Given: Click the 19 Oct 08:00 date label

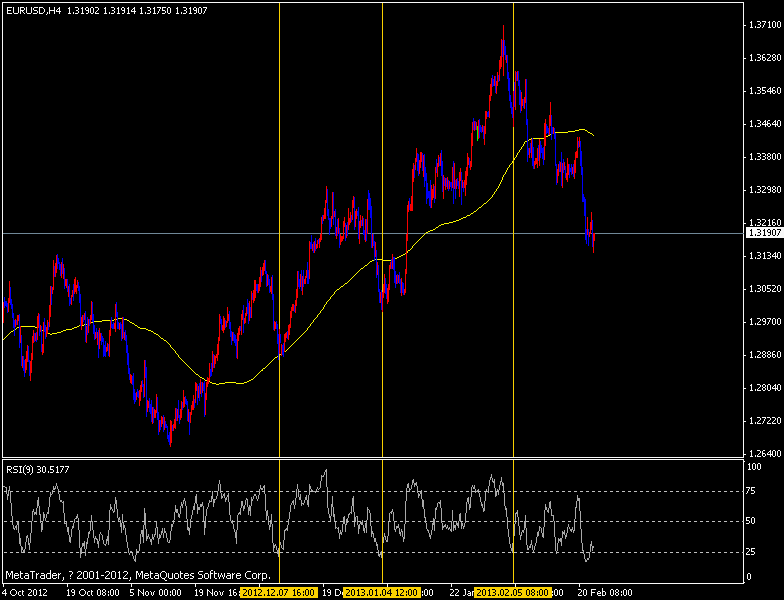Looking at the screenshot, I should 93,593.
